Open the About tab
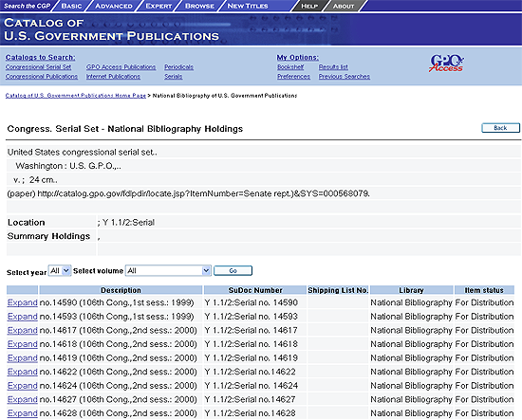522x420 pixels. pos(344,6)
